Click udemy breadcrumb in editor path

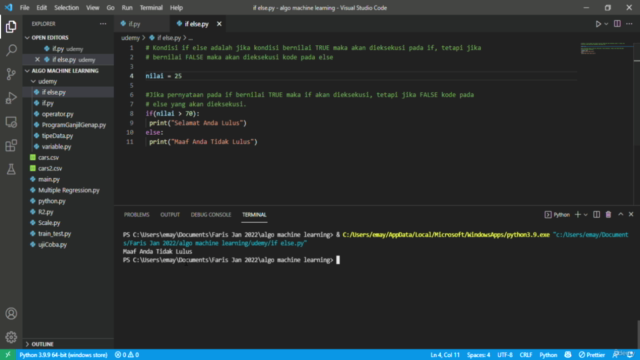tap(130, 38)
